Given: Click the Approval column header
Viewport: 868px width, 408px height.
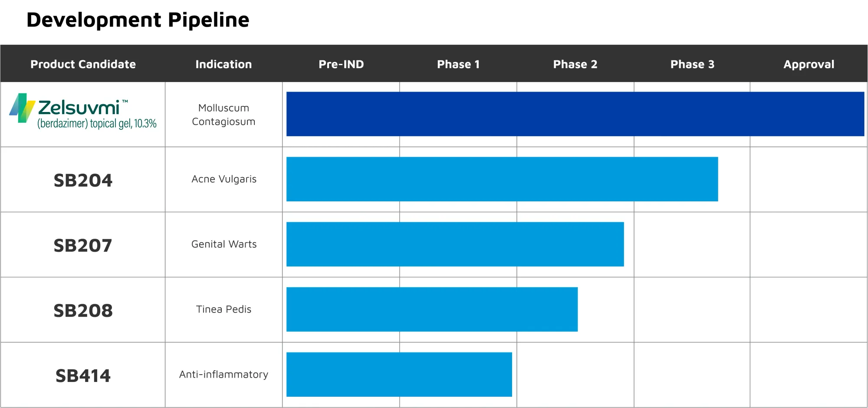Looking at the screenshot, I should click(x=809, y=64).
